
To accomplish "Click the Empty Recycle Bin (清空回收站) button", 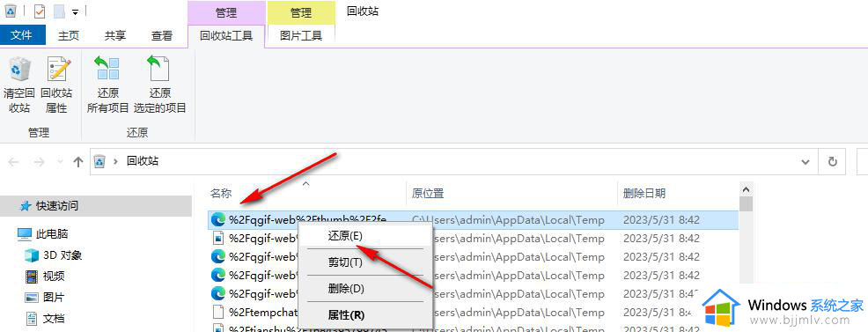I will click(19, 85).
